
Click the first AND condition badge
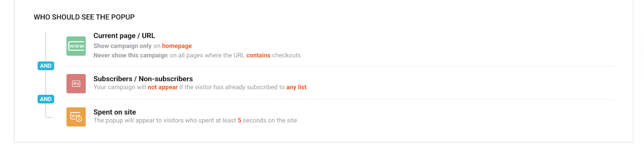(x=46, y=66)
